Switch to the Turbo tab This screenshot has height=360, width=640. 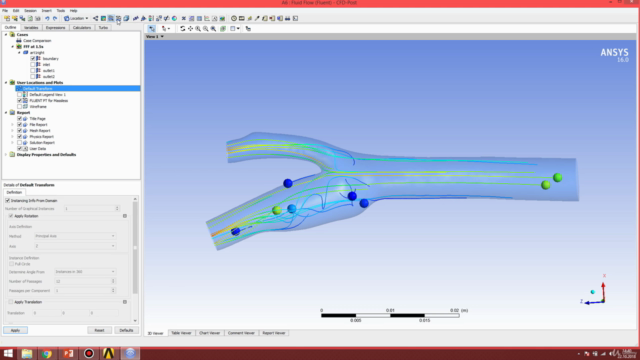(x=103, y=27)
